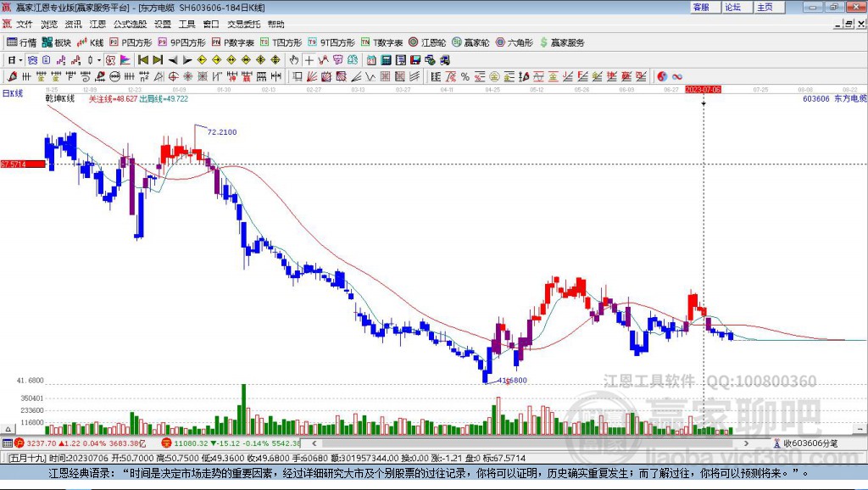This screenshot has height=490, width=868.
Task: Switch to the K线 chart view
Action: pos(90,42)
